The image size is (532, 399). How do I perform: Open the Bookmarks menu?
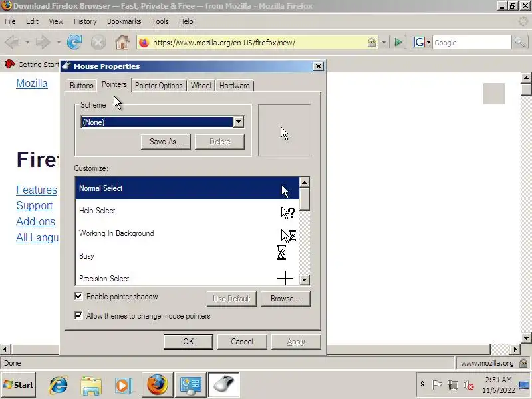[x=124, y=21]
